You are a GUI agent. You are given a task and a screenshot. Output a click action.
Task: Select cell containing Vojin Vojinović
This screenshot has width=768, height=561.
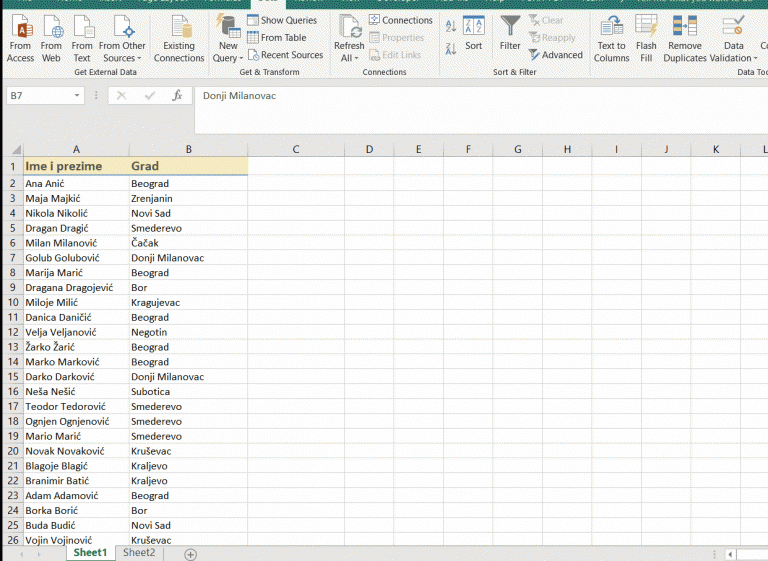coord(76,540)
